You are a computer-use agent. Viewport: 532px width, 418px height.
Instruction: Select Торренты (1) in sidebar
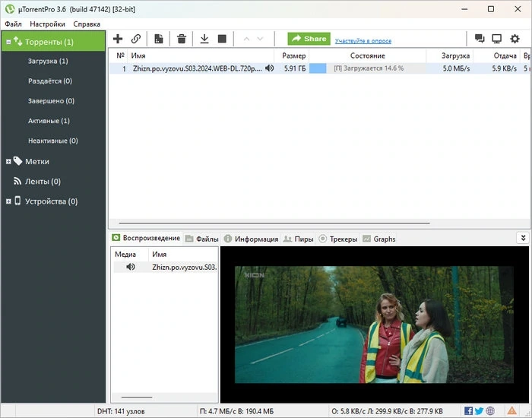click(54, 42)
